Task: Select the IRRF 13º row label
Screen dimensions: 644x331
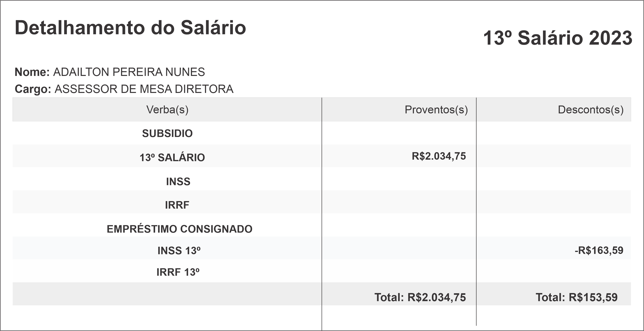Action: click(178, 272)
